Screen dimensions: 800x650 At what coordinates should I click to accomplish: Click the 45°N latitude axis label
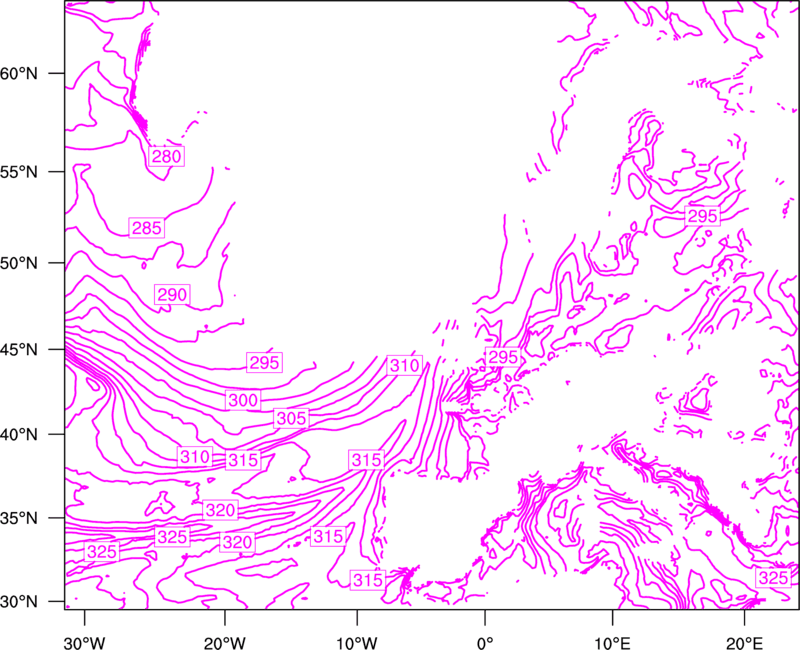point(18,350)
